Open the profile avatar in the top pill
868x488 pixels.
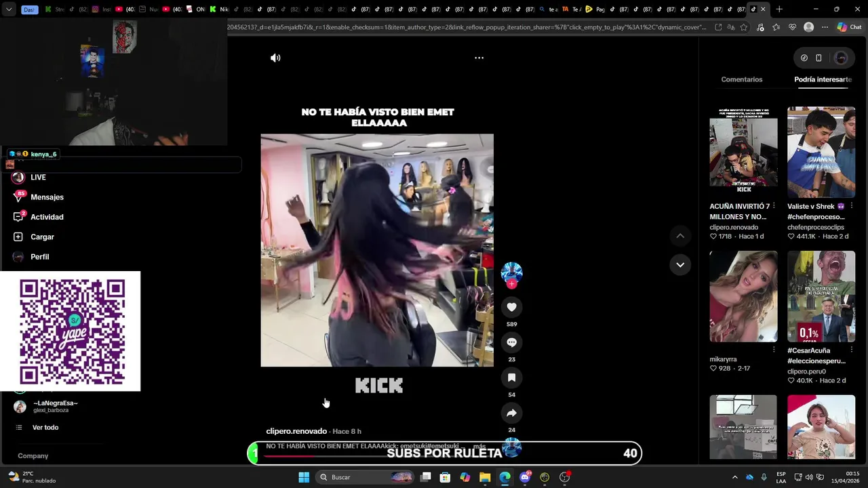[841, 58]
